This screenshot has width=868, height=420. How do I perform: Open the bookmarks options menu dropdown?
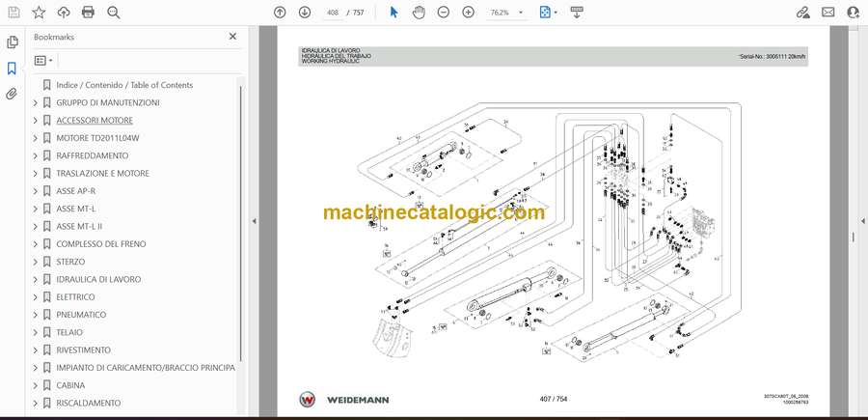(43, 60)
